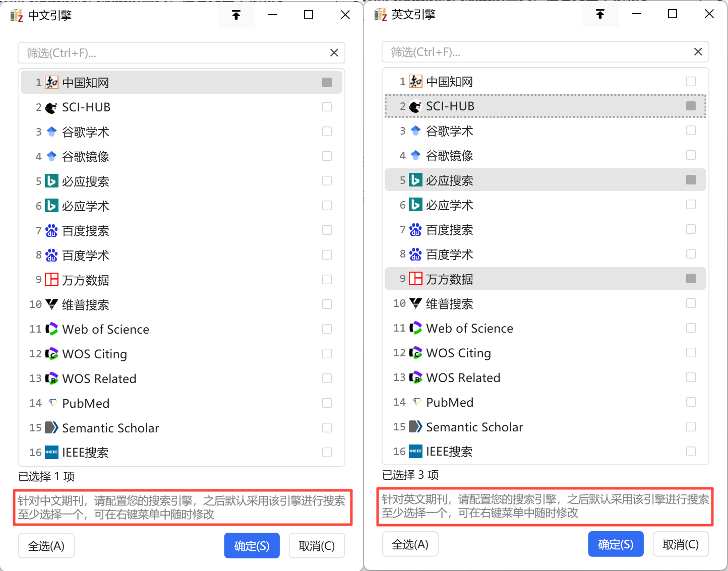Disable 必应搜索 checkbox in the 英文引擎 list
Viewport: 728px width, 571px height.
click(691, 180)
